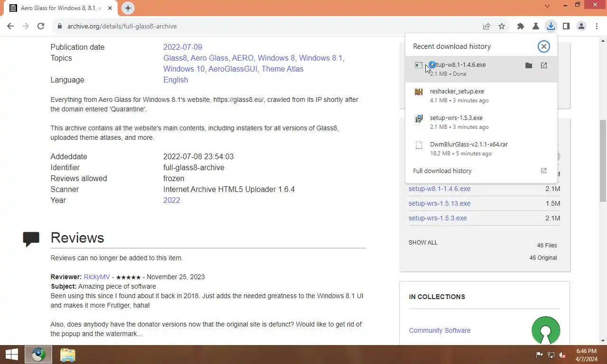The image size is (607, 364).
Task: Open the 2022-07-09 publication date link
Action: click(x=183, y=47)
